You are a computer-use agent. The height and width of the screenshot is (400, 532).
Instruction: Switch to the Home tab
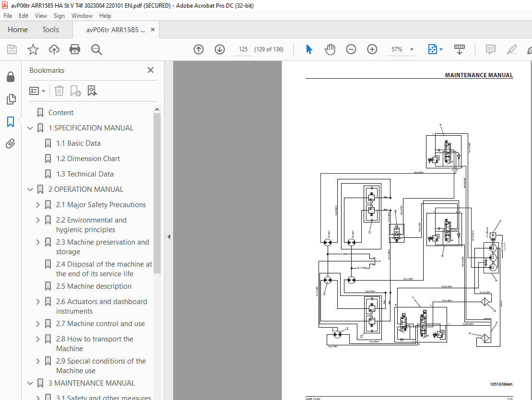[x=18, y=30]
